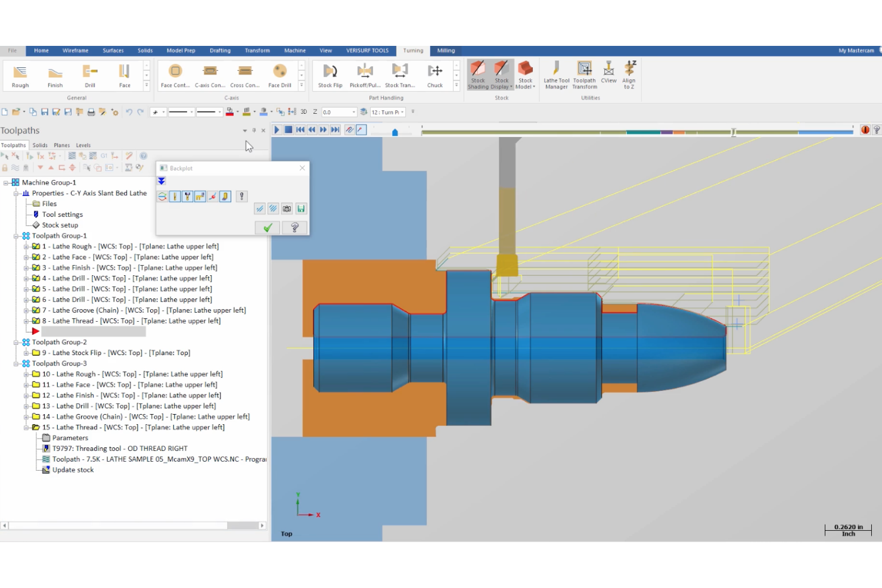Open the Solids ribbon tab
This screenshot has height=588, width=882.
(145, 51)
